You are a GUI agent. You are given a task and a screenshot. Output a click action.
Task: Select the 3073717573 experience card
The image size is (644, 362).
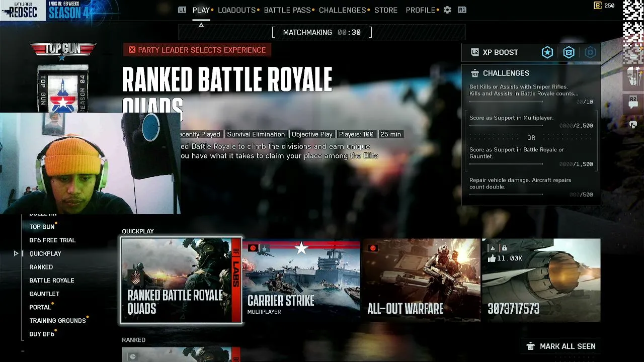click(x=541, y=280)
